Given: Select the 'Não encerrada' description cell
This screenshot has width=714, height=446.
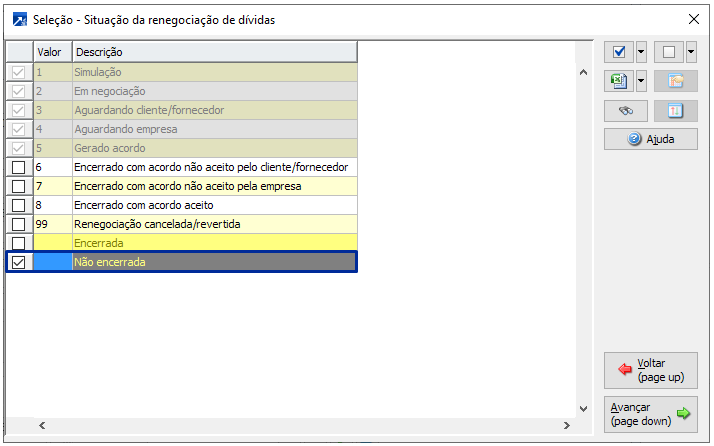Looking at the screenshot, I should click(215, 262).
